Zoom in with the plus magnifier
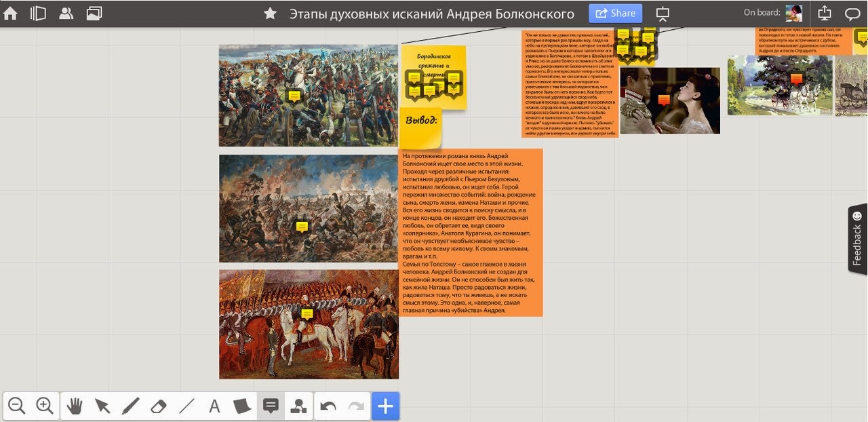This screenshot has height=422, width=868. [45, 406]
